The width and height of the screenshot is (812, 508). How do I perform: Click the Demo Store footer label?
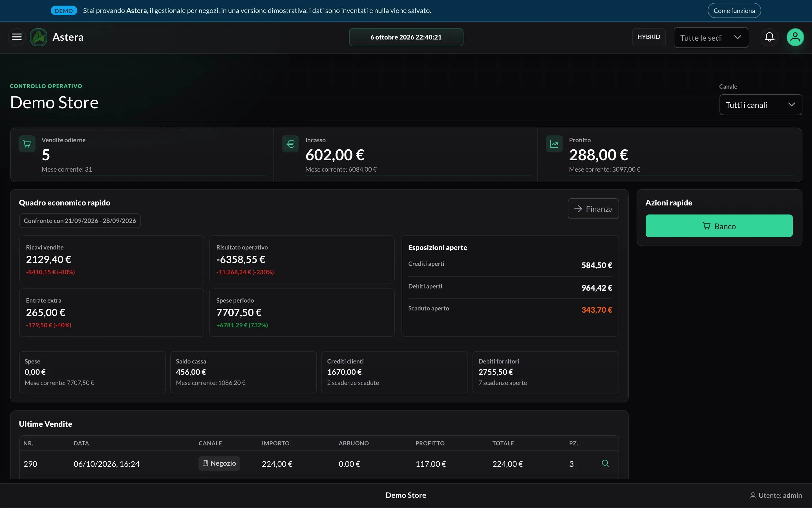click(406, 495)
